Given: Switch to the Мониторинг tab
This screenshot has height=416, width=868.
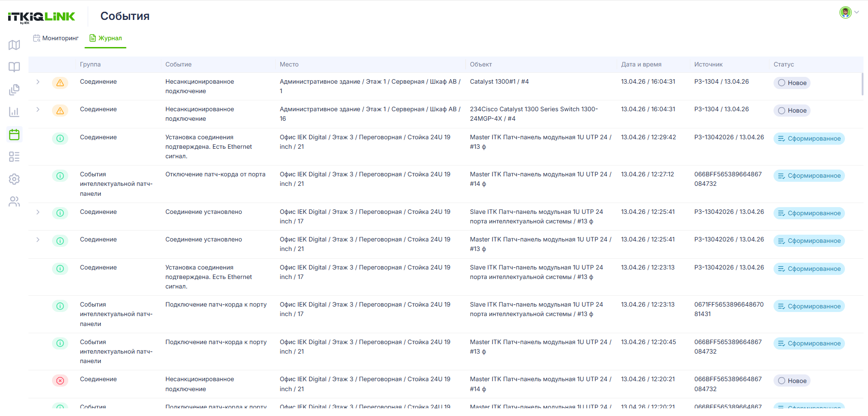Looking at the screenshot, I should click(56, 38).
